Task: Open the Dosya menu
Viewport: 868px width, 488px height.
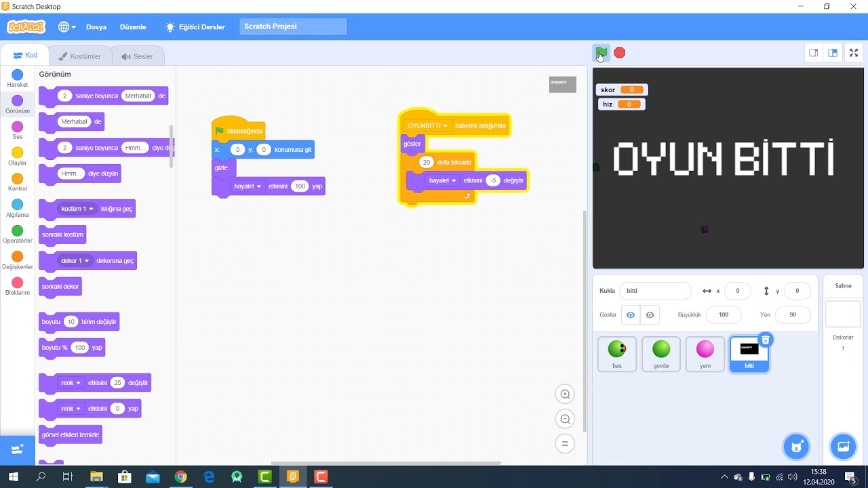Action: pos(96,27)
